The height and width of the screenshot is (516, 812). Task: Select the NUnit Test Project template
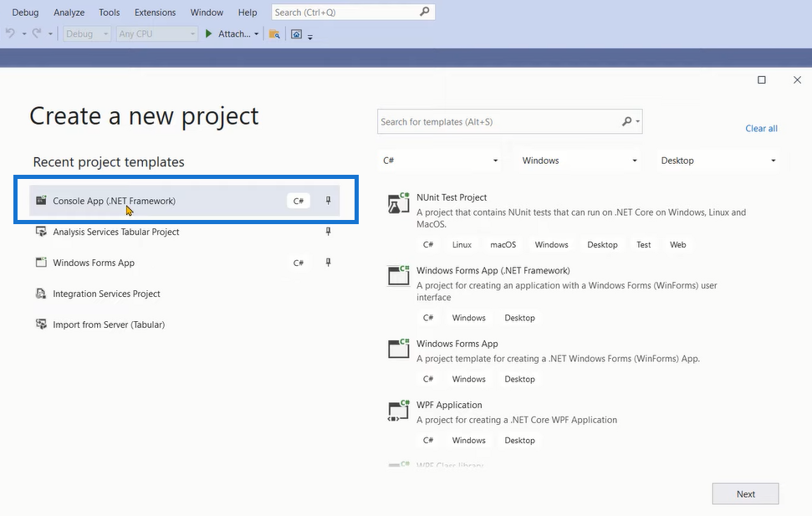[580, 222]
